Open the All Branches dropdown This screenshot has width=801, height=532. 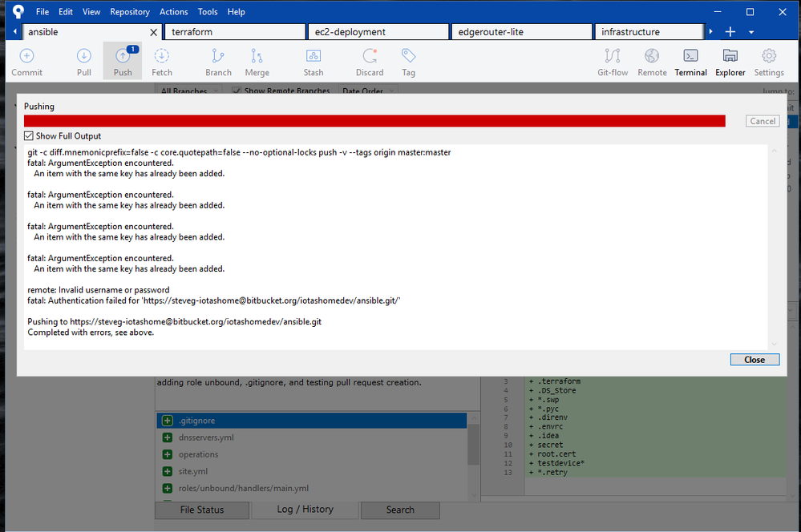pyautogui.click(x=188, y=91)
